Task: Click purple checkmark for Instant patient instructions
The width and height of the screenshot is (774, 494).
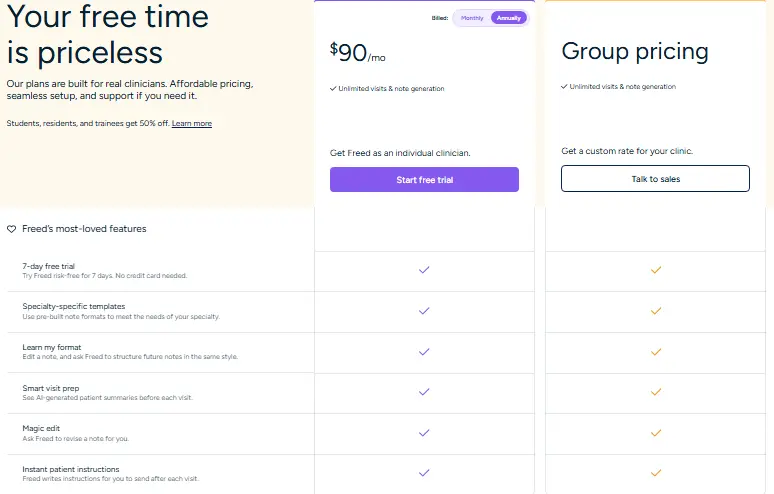Action: (424, 472)
